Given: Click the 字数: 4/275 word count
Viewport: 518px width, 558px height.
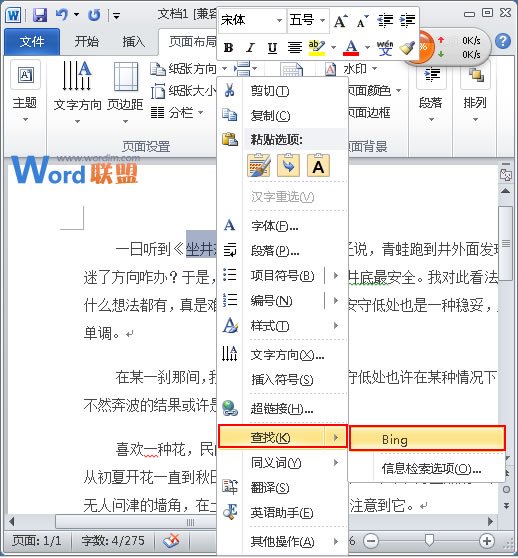Looking at the screenshot, I should tap(113, 541).
